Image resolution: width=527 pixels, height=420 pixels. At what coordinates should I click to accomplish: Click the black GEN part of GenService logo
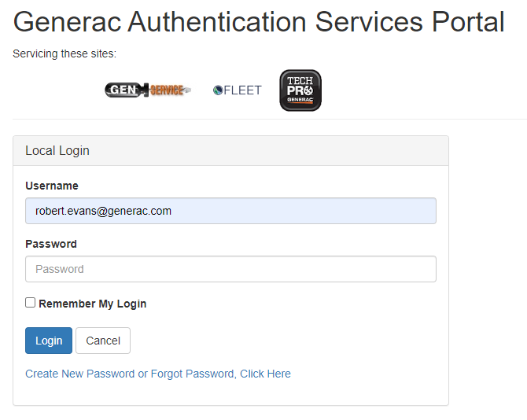point(123,90)
